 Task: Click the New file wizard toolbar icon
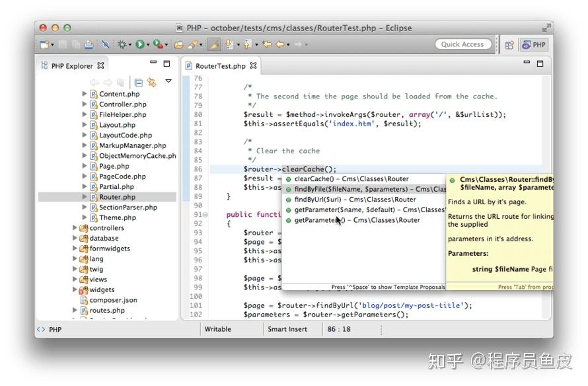click(44, 44)
